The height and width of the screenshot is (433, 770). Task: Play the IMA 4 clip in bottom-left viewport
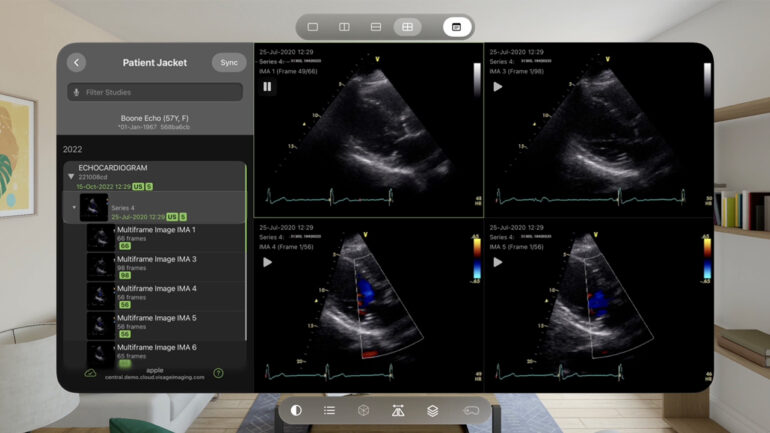coord(267,262)
